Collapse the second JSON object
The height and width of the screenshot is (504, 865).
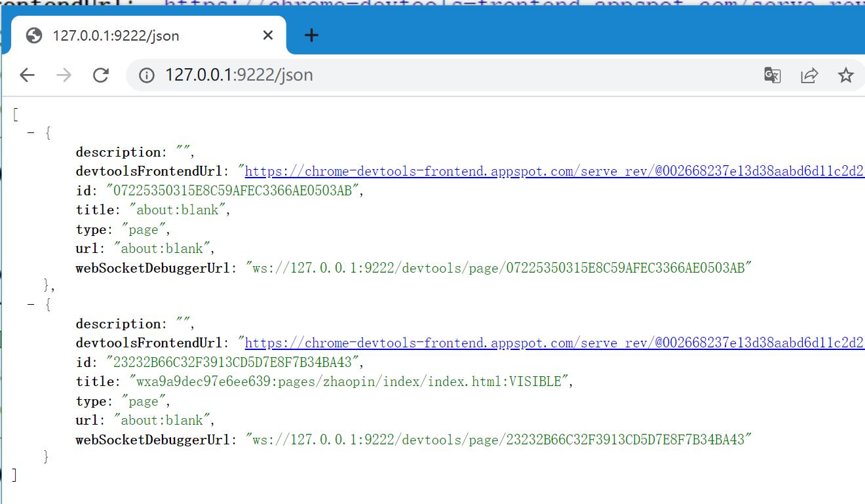pyautogui.click(x=31, y=304)
